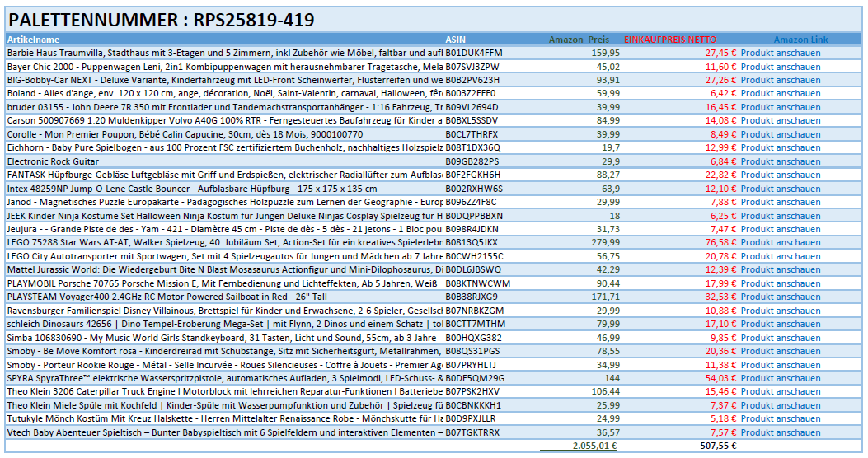The width and height of the screenshot is (868, 458).
Task: Click the Amazon price total 2.055,01 €
Action: tap(594, 446)
